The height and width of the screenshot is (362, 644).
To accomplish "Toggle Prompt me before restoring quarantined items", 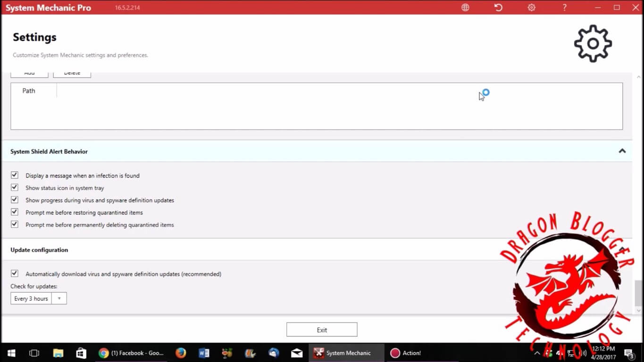I will [x=15, y=212].
